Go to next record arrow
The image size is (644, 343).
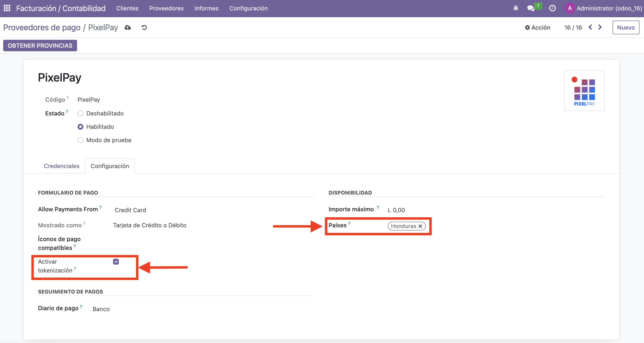point(600,27)
